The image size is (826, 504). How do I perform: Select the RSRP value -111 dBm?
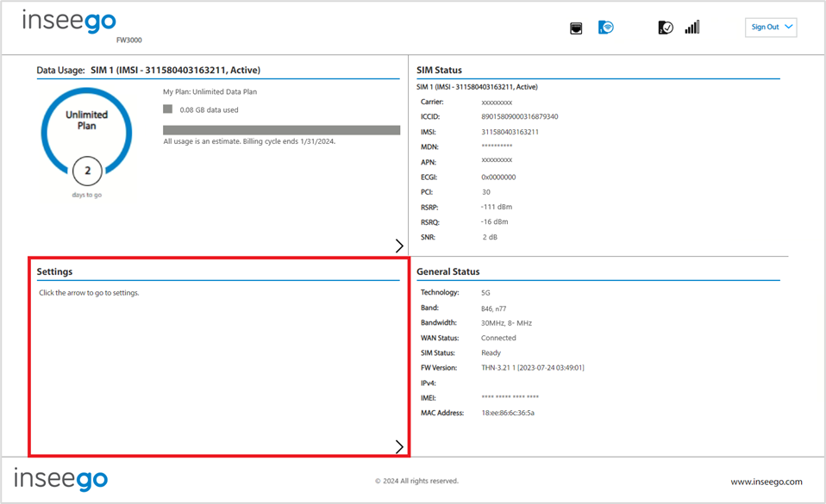(x=497, y=207)
